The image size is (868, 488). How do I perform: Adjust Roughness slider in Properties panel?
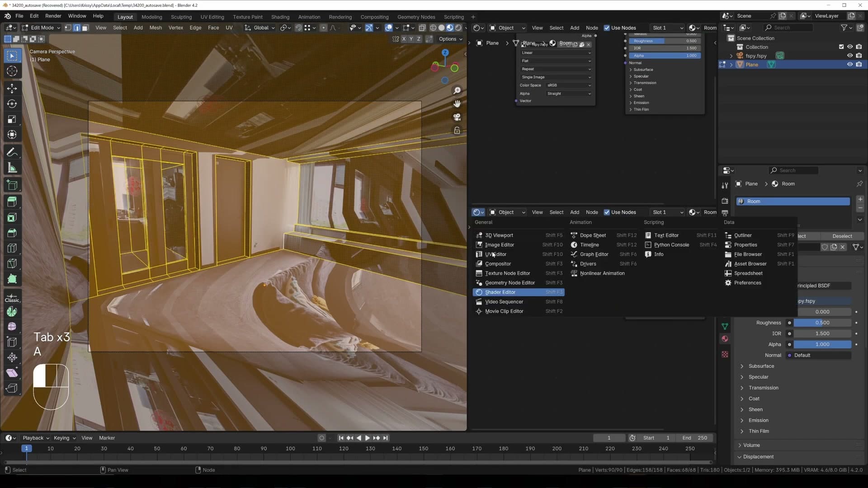(x=822, y=323)
